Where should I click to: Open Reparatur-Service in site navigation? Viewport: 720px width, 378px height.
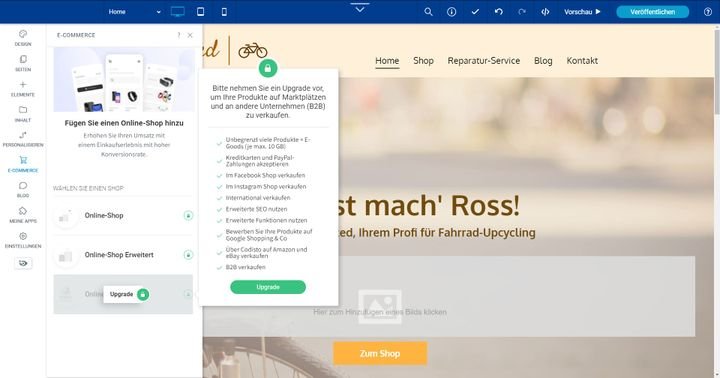click(484, 61)
